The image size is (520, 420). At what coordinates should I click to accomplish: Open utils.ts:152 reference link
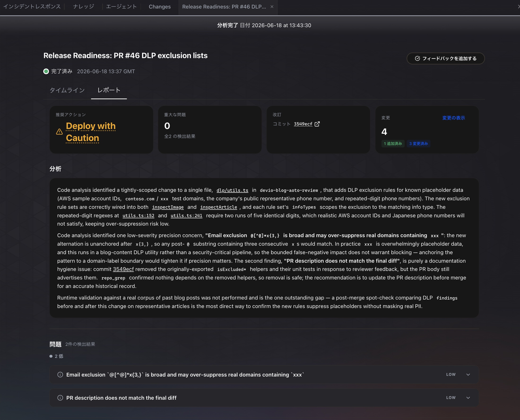click(x=138, y=216)
